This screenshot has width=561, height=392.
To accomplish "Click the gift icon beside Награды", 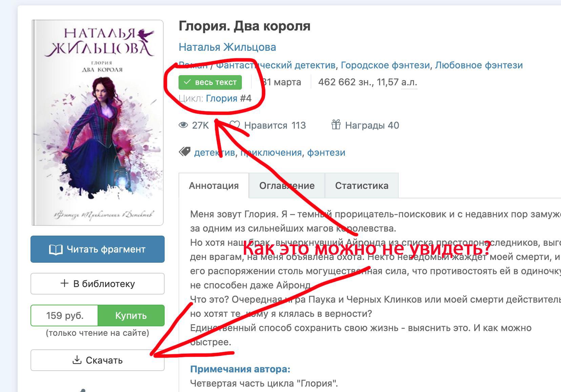I will click(x=336, y=125).
